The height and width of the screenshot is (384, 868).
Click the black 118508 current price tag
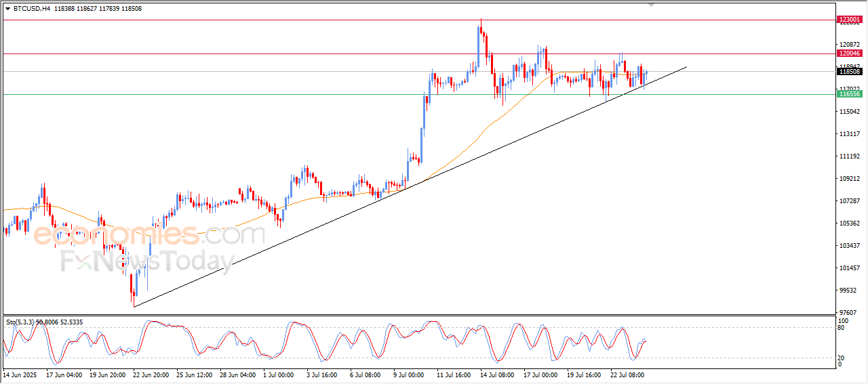(849, 71)
